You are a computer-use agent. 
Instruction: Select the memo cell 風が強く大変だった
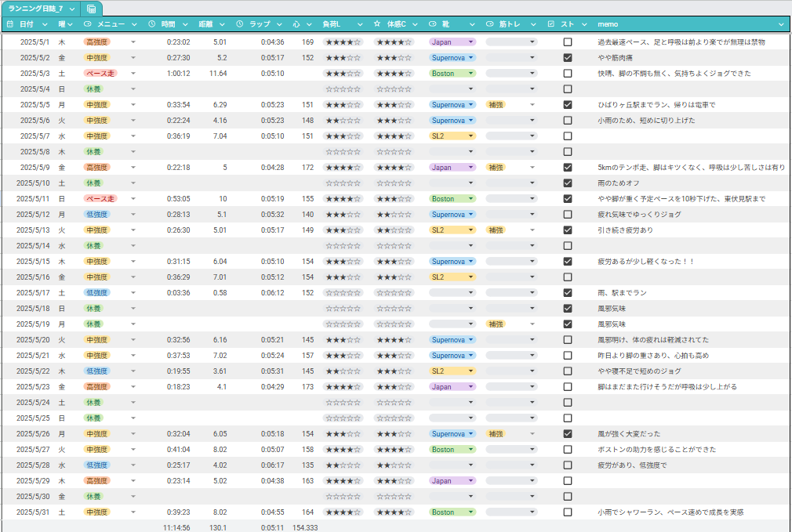(x=629, y=433)
